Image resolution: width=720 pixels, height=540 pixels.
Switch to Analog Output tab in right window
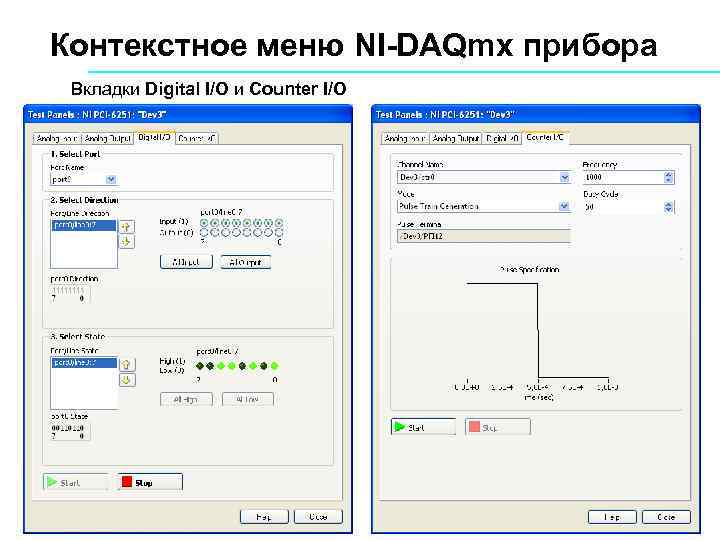pos(456,138)
